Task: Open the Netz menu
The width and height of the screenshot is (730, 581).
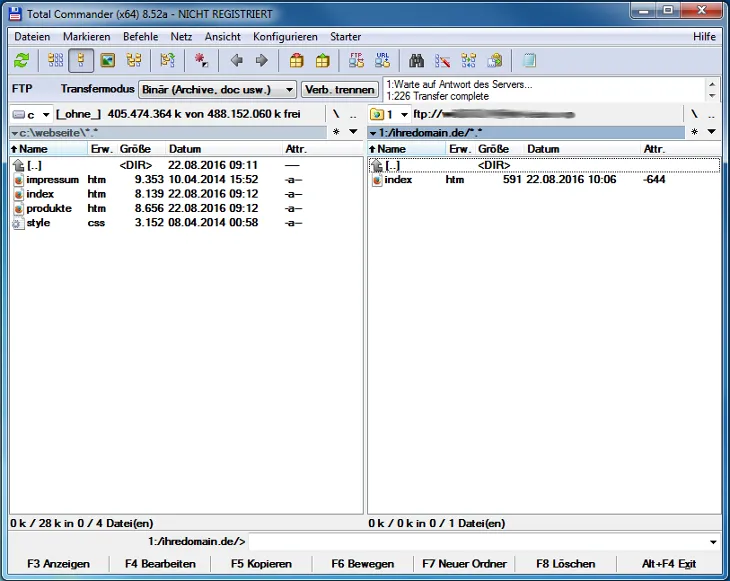Action: [181, 37]
